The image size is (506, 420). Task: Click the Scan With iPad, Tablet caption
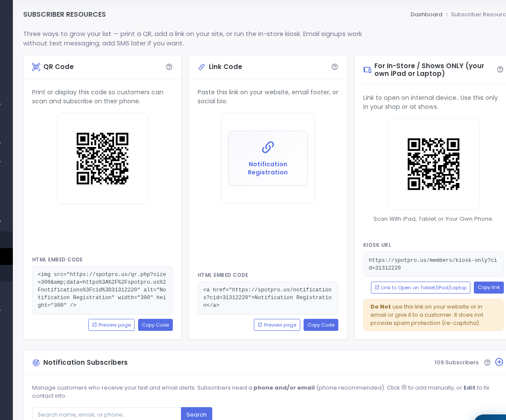click(x=434, y=219)
